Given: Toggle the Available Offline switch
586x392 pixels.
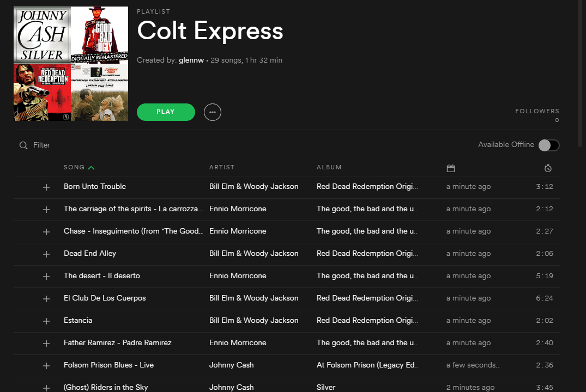Looking at the screenshot, I should pyautogui.click(x=548, y=145).
